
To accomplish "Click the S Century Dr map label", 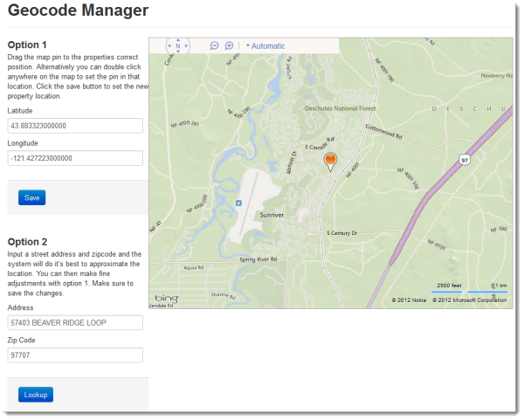I will pyautogui.click(x=341, y=233).
